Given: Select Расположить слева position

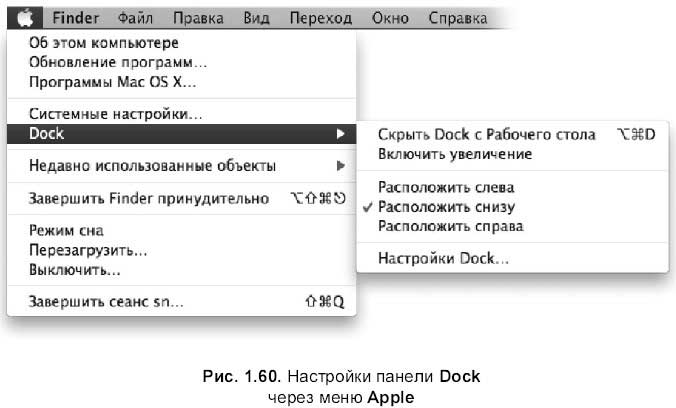Looking at the screenshot, I should point(446,187).
